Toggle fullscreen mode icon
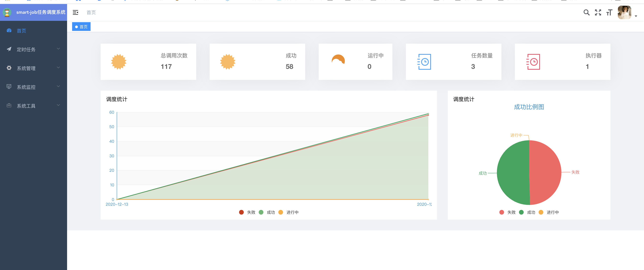644x270 pixels. pyautogui.click(x=598, y=13)
